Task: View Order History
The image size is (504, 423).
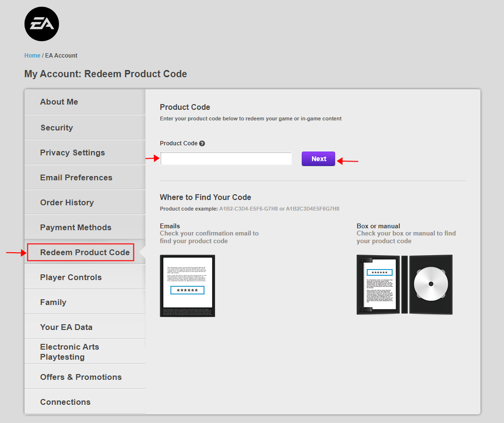Action: coord(85,203)
